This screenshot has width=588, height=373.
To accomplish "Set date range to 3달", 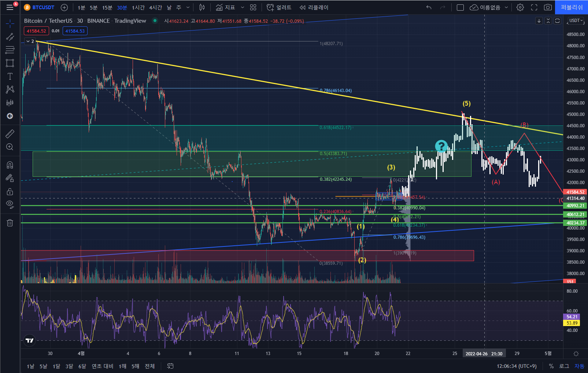I will (x=69, y=366).
